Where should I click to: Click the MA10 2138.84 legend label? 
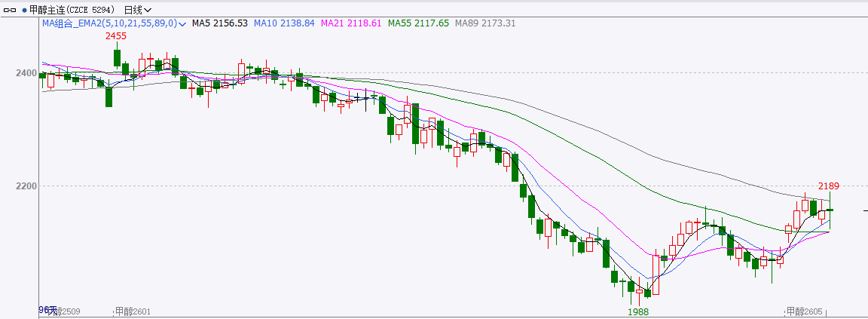coord(284,23)
